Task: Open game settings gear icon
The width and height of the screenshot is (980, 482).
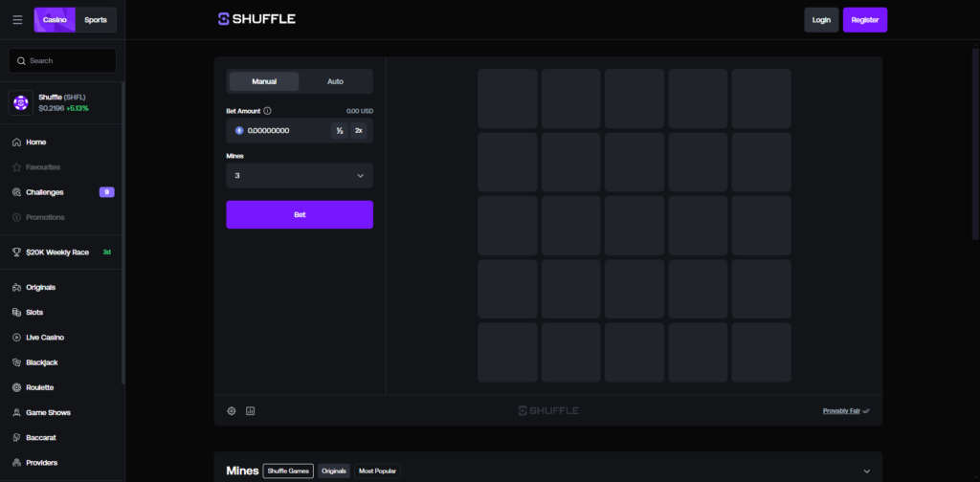Action: pyautogui.click(x=232, y=411)
